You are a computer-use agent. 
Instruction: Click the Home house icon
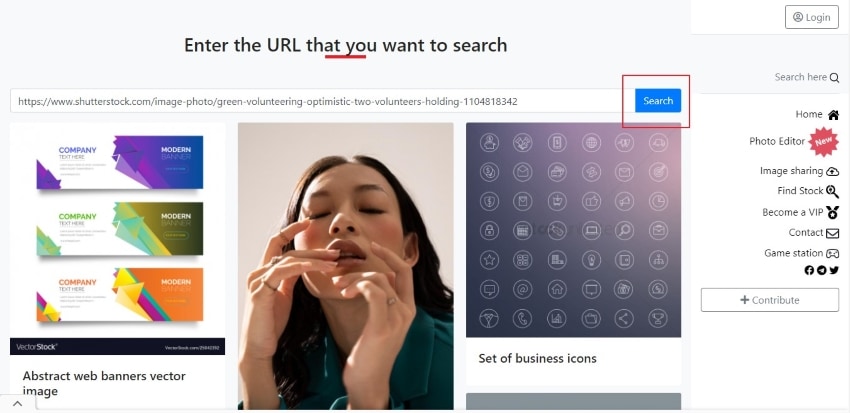[x=833, y=115]
